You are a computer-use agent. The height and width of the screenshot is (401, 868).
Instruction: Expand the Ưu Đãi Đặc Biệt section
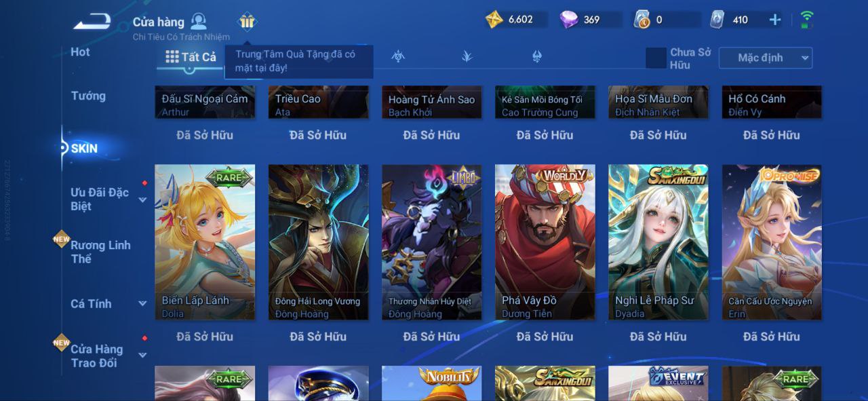point(142,199)
